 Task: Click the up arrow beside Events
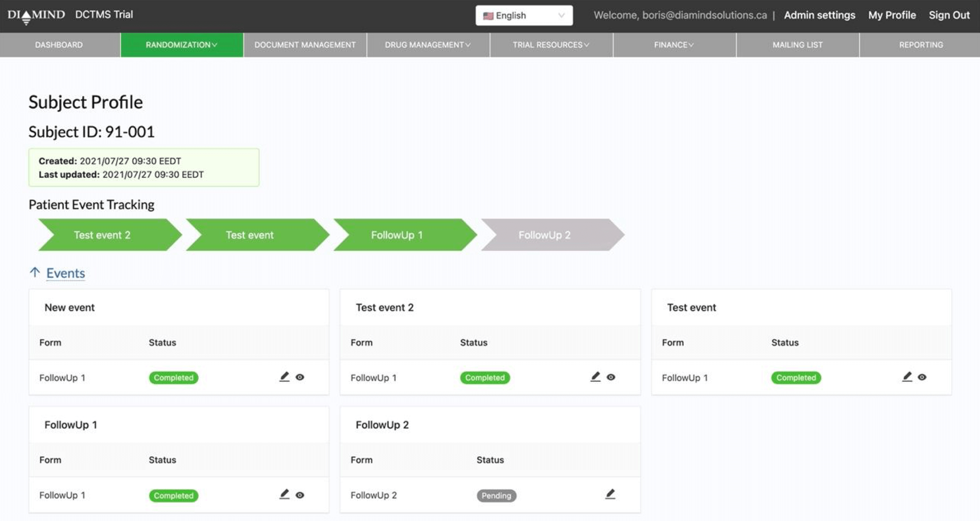[35, 272]
